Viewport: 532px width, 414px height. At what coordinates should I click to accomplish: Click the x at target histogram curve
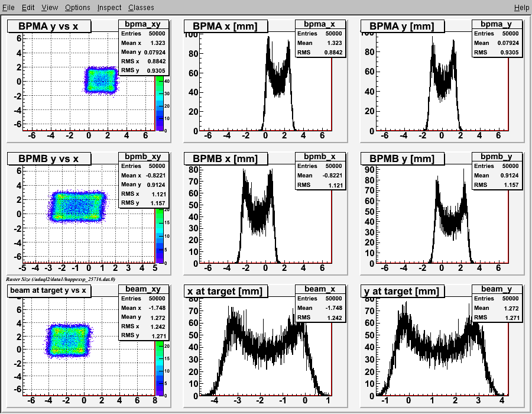click(x=265, y=351)
